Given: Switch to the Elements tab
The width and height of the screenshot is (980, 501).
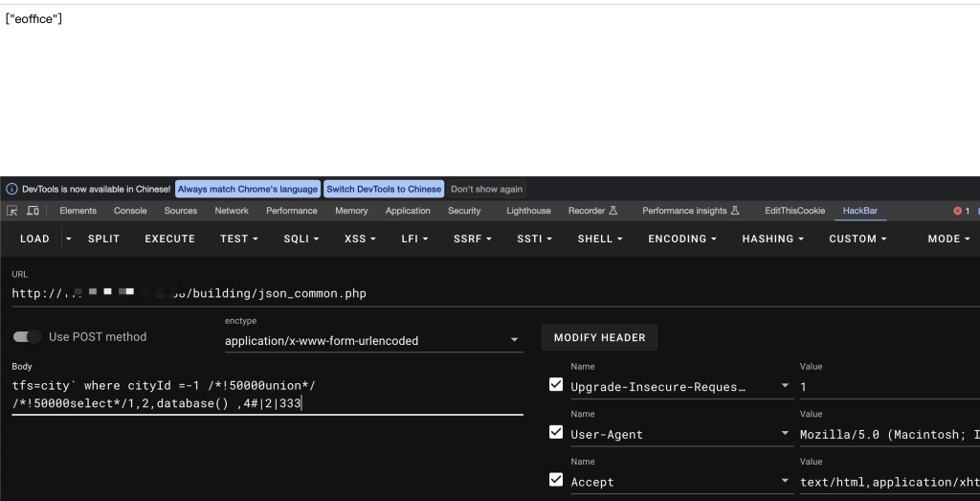Looking at the screenshot, I should pos(78,211).
